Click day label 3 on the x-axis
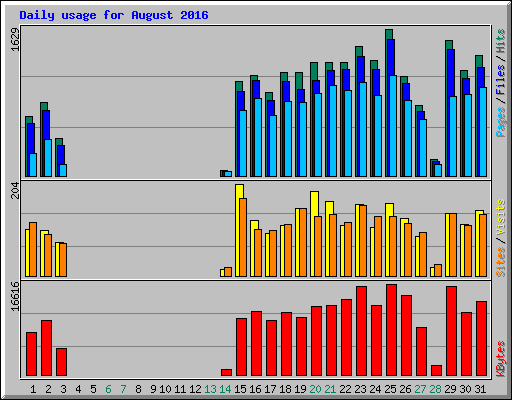The width and height of the screenshot is (512, 400). 63,389
